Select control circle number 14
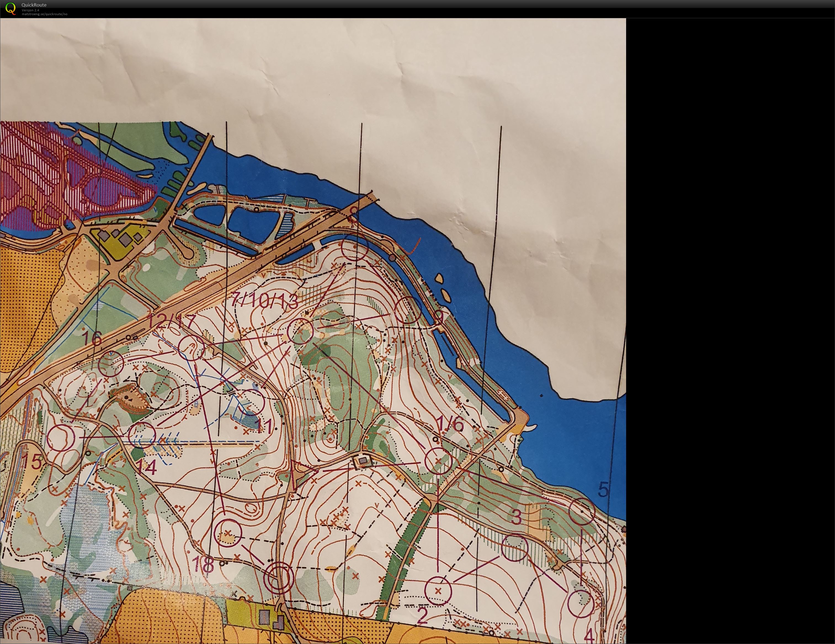The image size is (835, 644). coord(142,435)
